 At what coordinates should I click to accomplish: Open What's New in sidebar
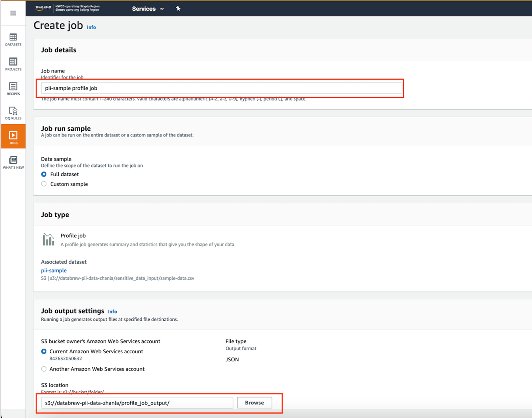click(13, 162)
